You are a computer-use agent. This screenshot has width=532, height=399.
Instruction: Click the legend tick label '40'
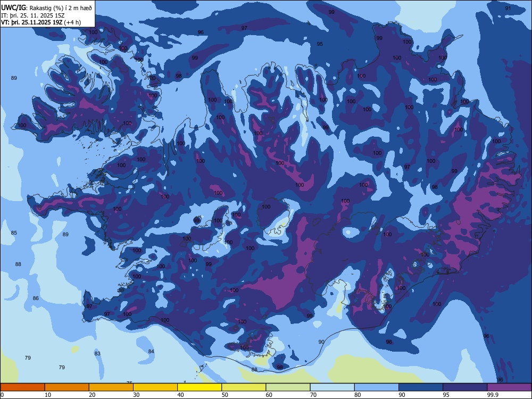(180, 395)
